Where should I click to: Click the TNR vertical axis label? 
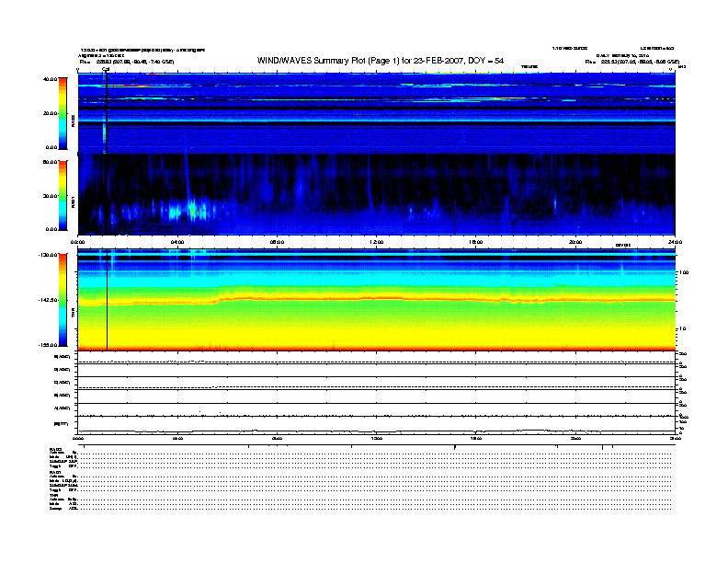coord(73,312)
